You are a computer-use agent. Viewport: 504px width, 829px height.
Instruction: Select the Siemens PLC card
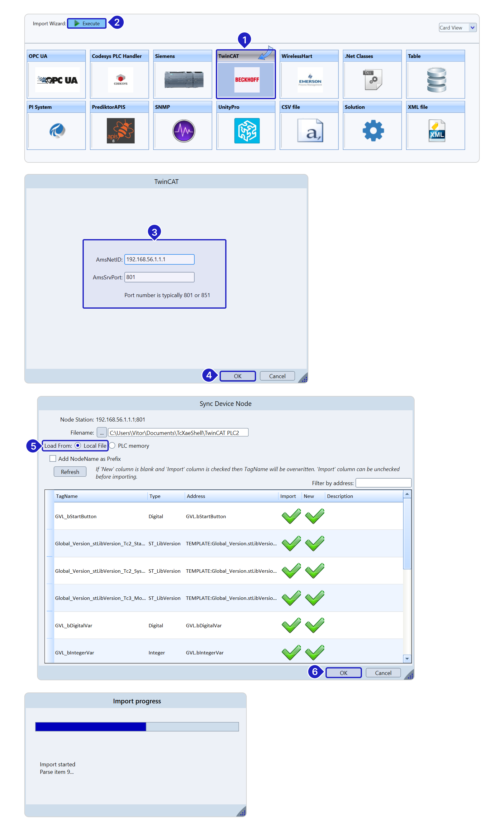pos(183,74)
